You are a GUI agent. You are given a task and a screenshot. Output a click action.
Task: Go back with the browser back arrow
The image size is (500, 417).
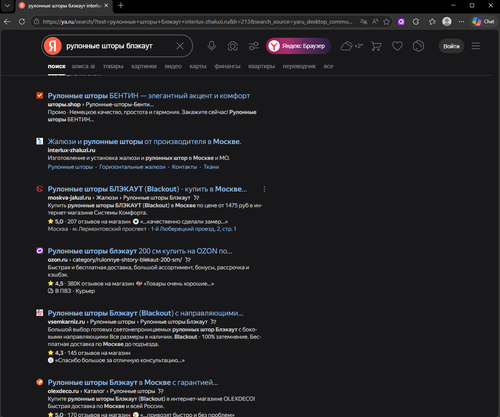pyautogui.click(x=7, y=22)
